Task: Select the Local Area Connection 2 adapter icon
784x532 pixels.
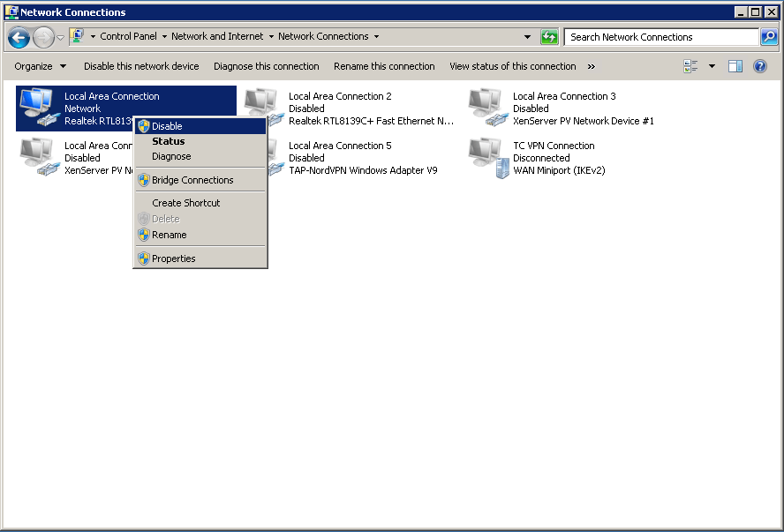Action: tap(261, 108)
